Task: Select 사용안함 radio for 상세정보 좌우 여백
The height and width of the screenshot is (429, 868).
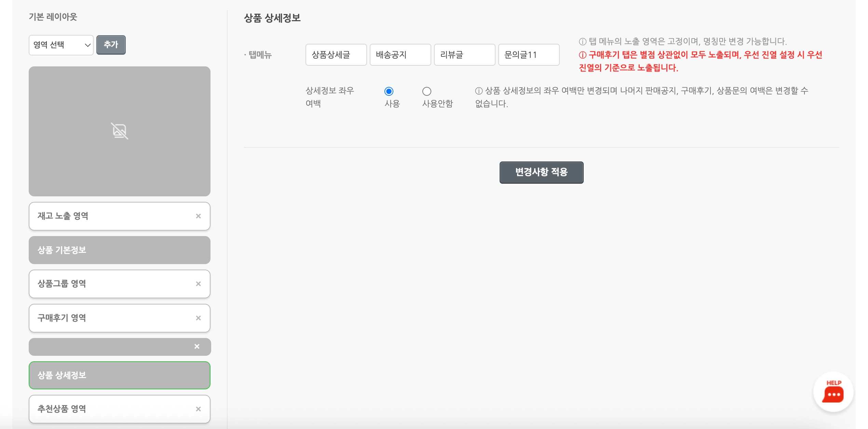Action: pyautogui.click(x=426, y=91)
